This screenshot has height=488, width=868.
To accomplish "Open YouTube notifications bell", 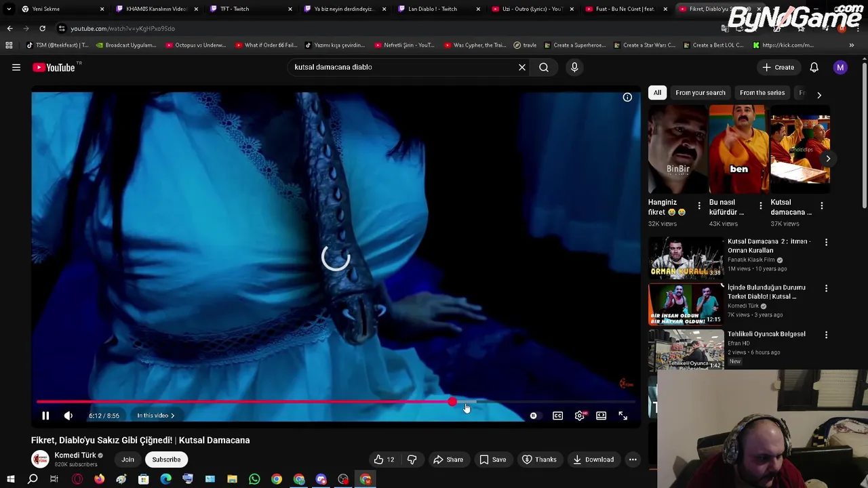I will pyautogui.click(x=814, y=67).
